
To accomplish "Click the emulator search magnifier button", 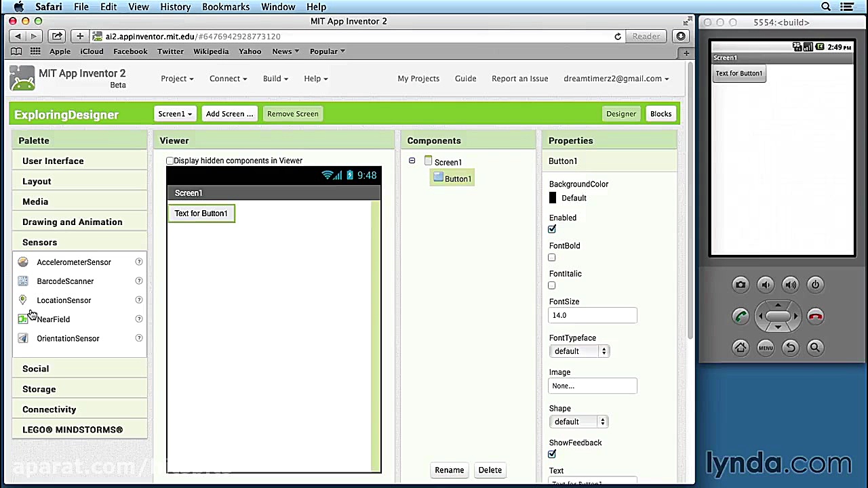I will point(815,348).
